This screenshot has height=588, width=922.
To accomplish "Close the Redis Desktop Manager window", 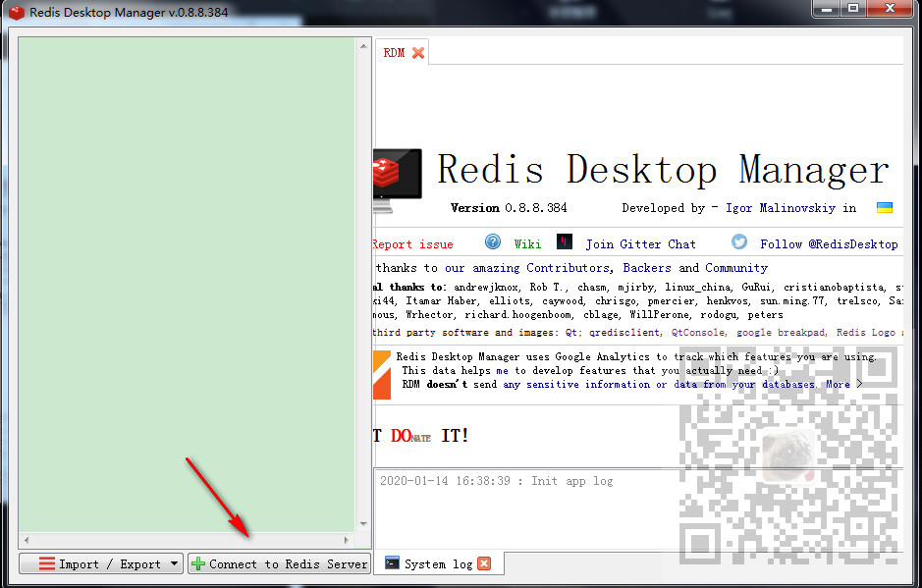I will [891, 9].
